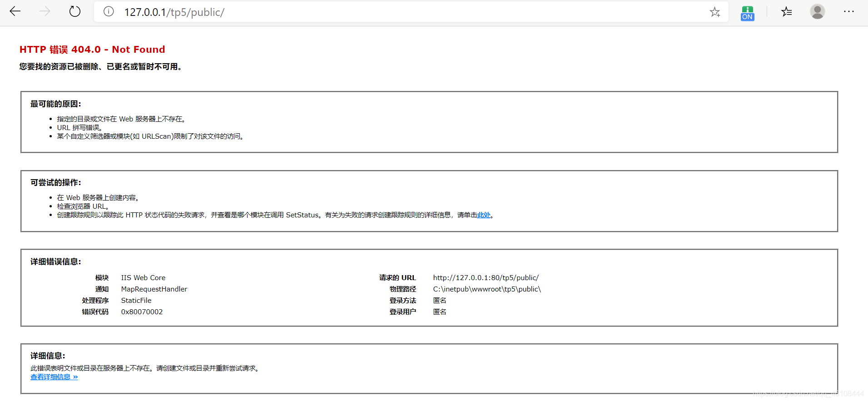868x402 pixels.
Task: View site information icon in address bar
Action: 109,12
